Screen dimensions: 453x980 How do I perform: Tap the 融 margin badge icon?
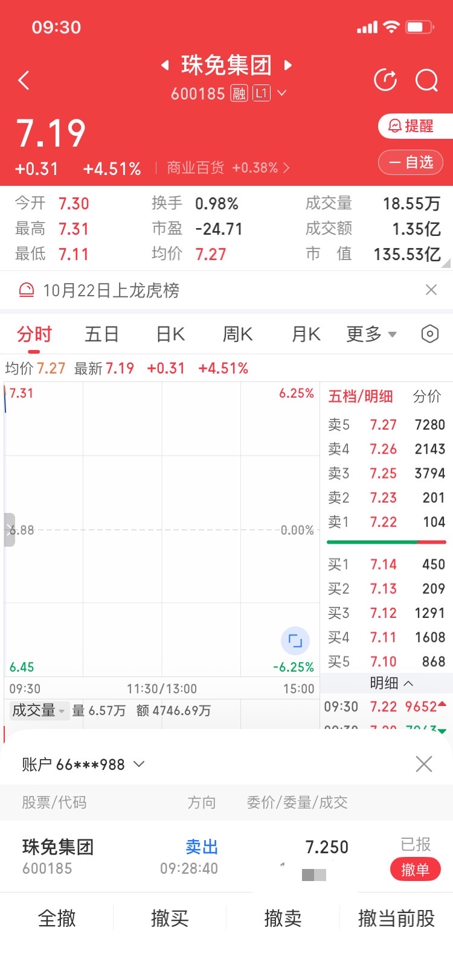tap(239, 94)
